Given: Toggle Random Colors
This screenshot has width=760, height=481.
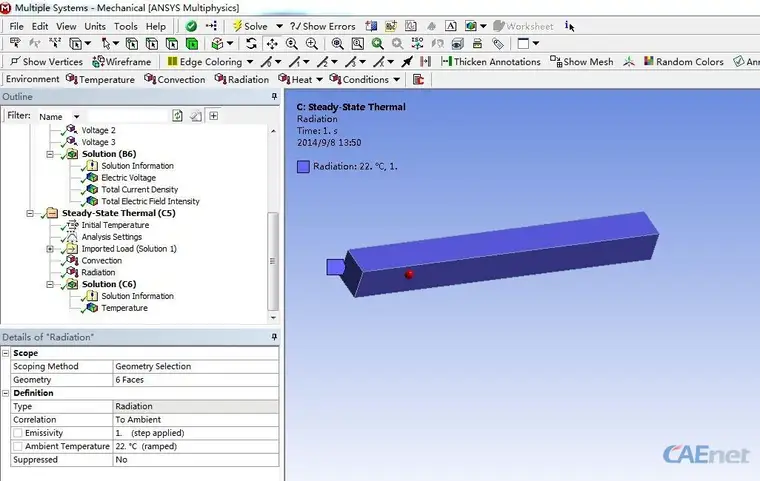Looking at the screenshot, I should click(x=683, y=62).
